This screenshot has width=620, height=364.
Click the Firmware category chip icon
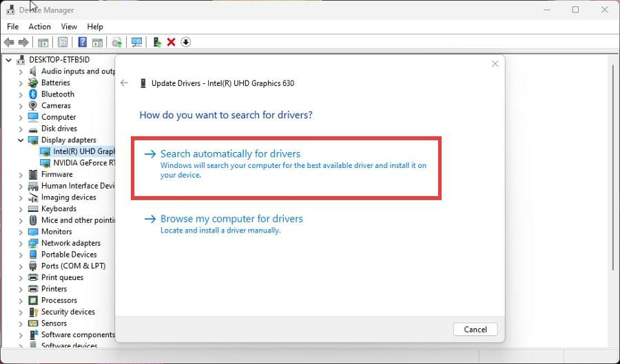coord(33,175)
